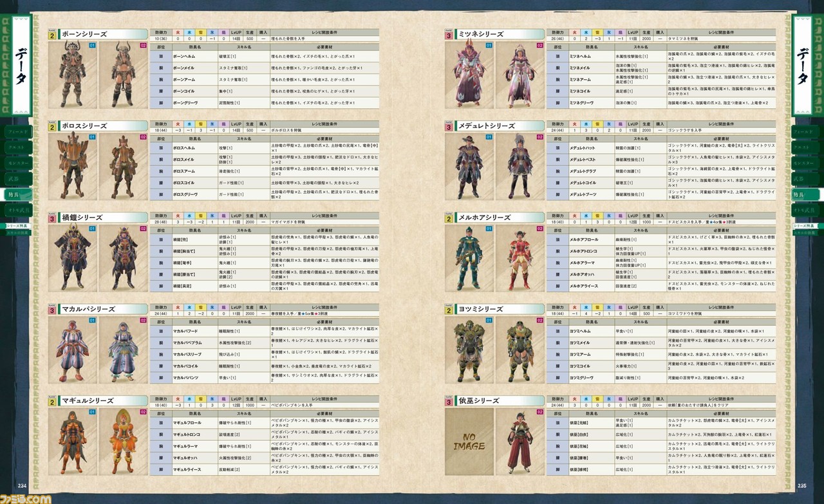
Task: Open the メルホアシリーズ female armor image
Action: coord(520,260)
